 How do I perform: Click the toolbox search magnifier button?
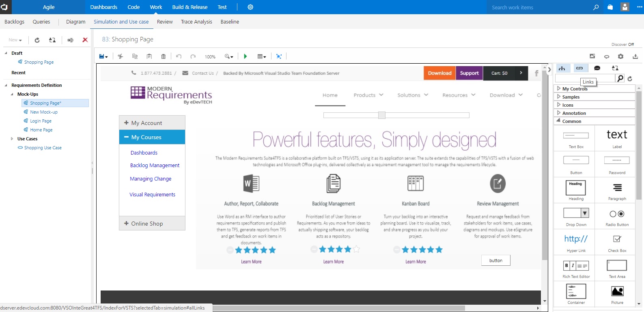[620, 78]
